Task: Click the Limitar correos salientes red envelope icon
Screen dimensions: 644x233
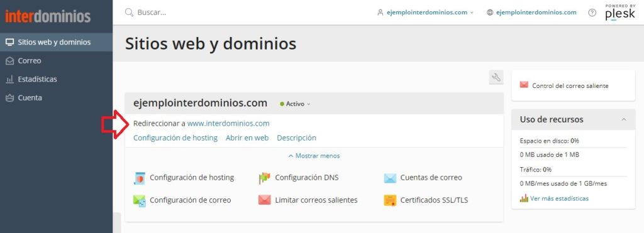Action: coord(265,200)
